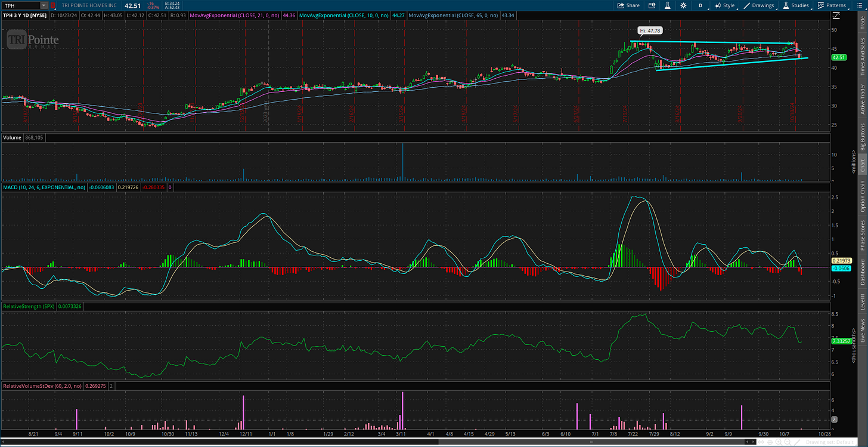Click the TPH symbol input field
This screenshot has width=868, height=447.
point(21,5)
